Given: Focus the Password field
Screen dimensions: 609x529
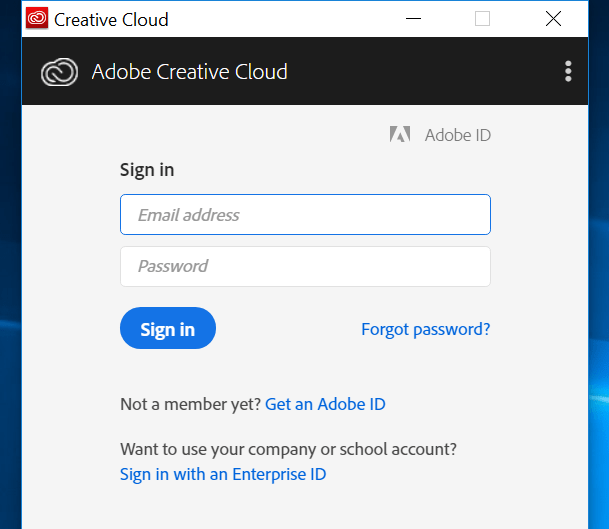Looking at the screenshot, I should click(305, 266).
